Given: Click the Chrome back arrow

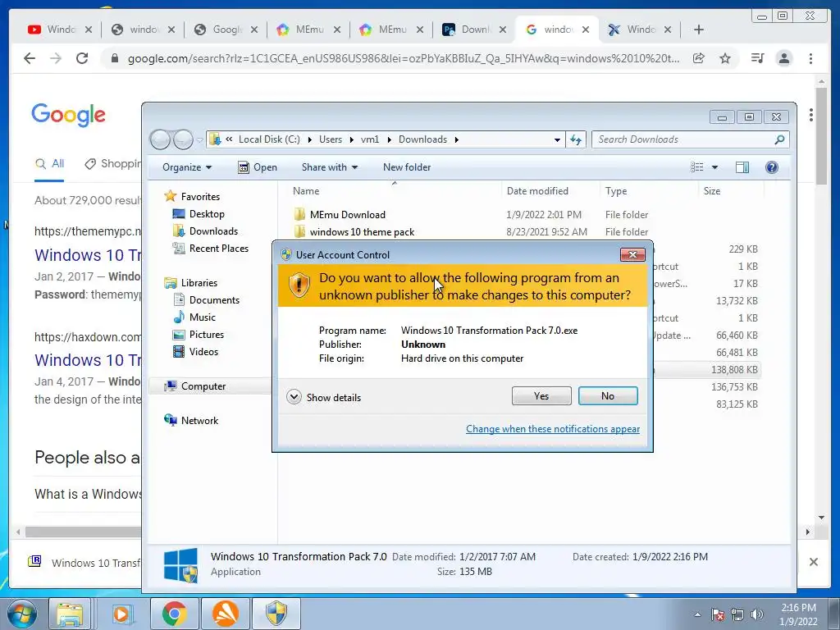Looking at the screenshot, I should pos(30,58).
